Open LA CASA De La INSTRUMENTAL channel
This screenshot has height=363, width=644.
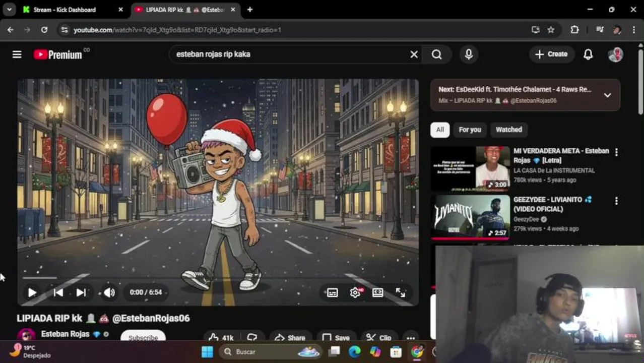click(x=554, y=170)
